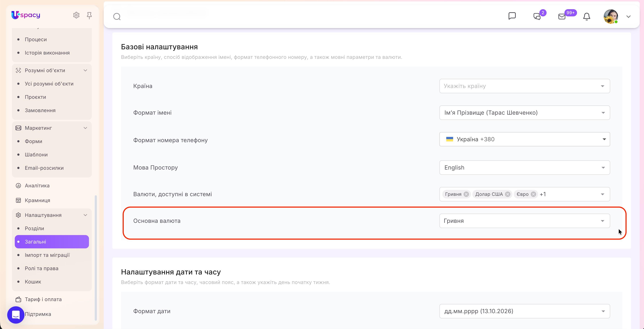Screen dimensions: 644x329
Task: Open Усі розумні об'єкти
Action: click(49, 84)
